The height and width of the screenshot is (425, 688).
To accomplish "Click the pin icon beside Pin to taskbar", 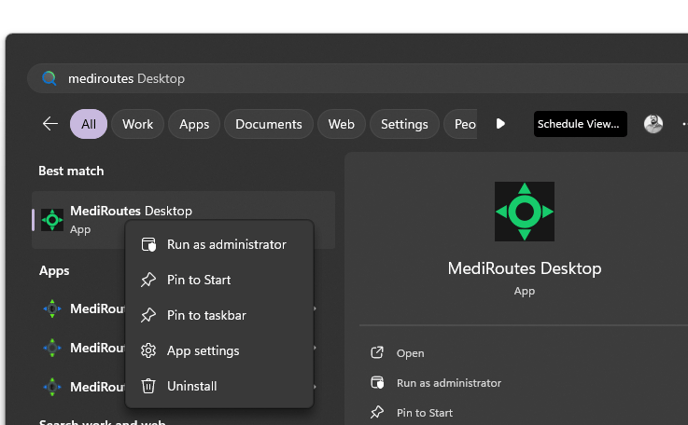I will pyautogui.click(x=148, y=315).
